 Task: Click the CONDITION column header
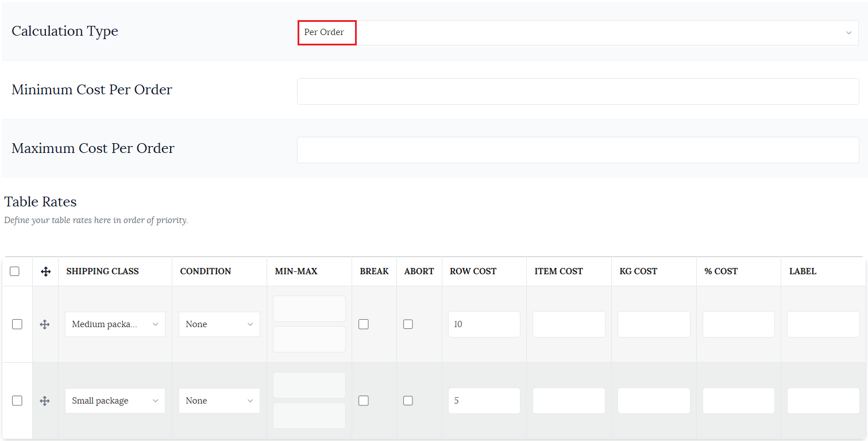206,271
